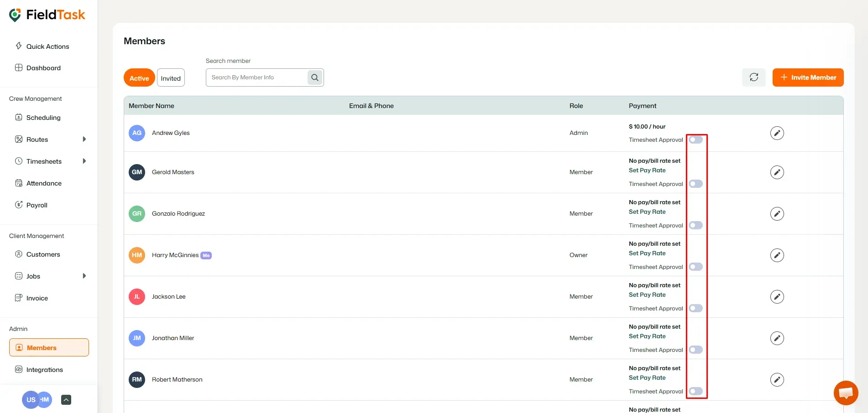
Task: Click the Jobs sidebar icon
Action: (x=19, y=276)
